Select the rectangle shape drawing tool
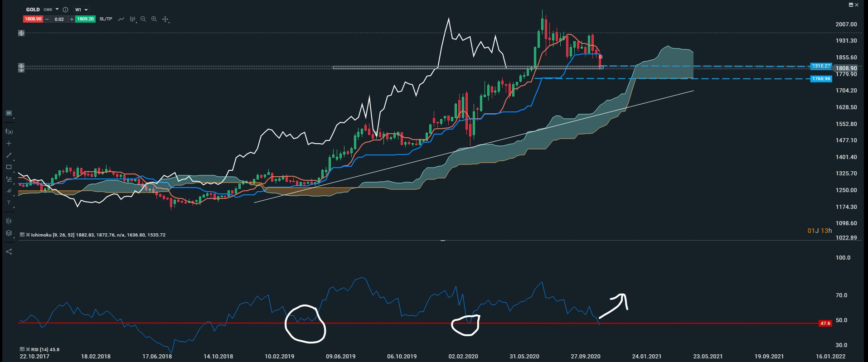Image resolution: width=868 pixels, height=362 pixels. 9,167
